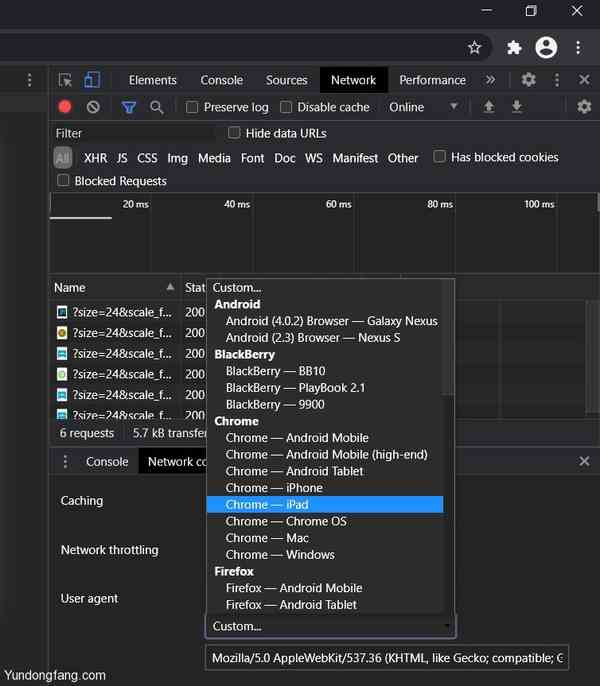Screen dimensions: 600x686
Task: Open the Custom... user agent select box
Action: 330,626
